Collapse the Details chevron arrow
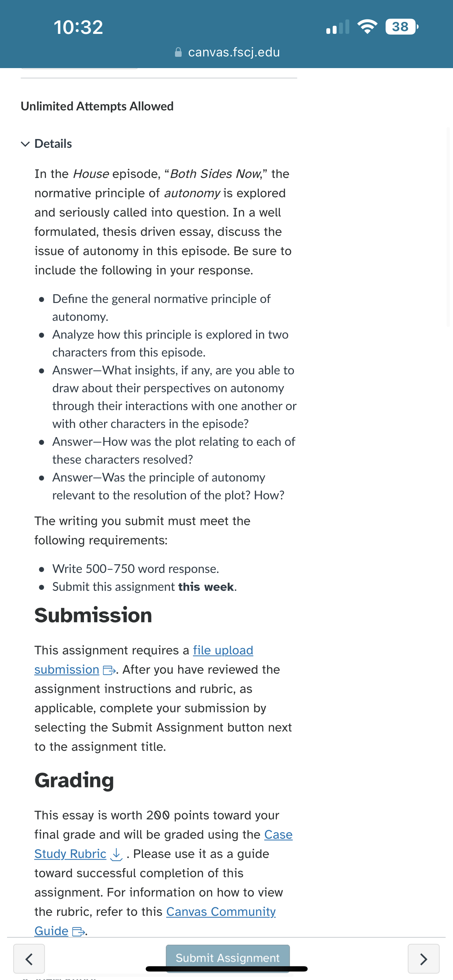 (x=25, y=144)
